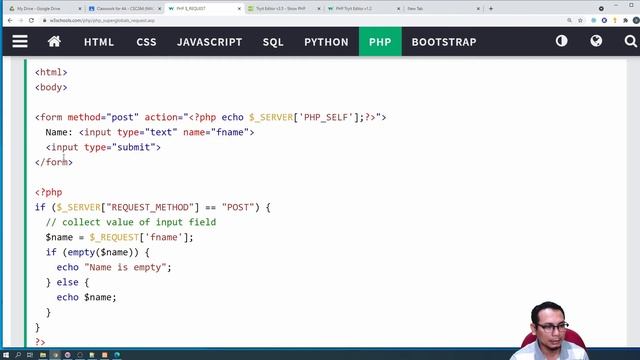This screenshot has width=640, height=360.
Task: Open File Explorer from taskbar
Action: click(42, 355)
